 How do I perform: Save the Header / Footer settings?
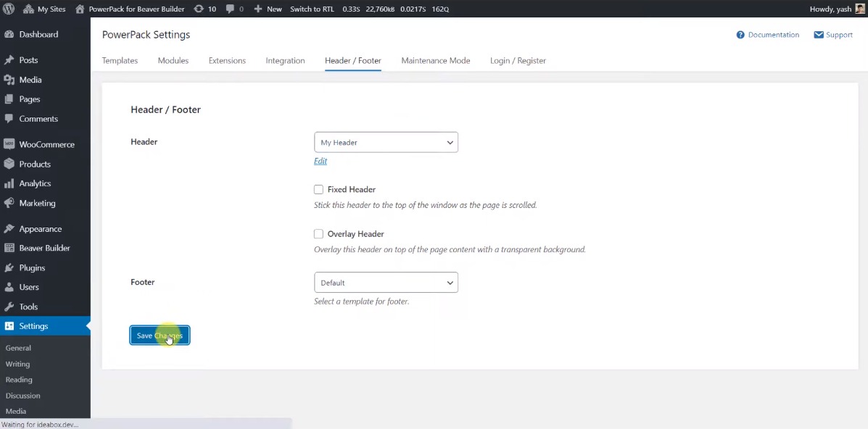click(x=160, y=335)
